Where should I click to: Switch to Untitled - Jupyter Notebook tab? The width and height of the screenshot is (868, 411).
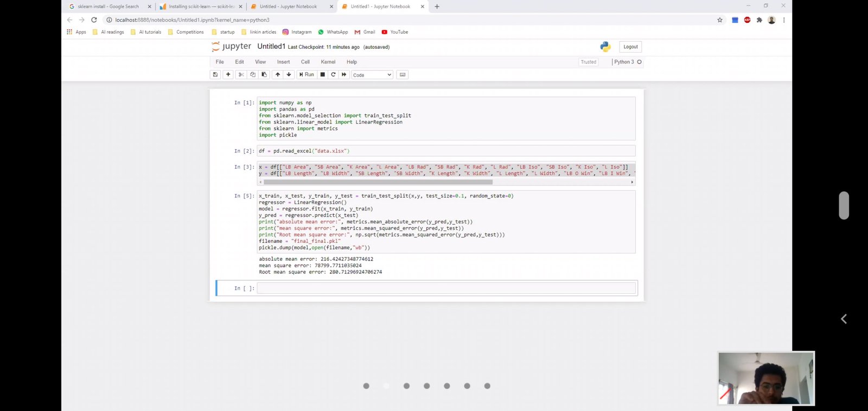point(292,7)
